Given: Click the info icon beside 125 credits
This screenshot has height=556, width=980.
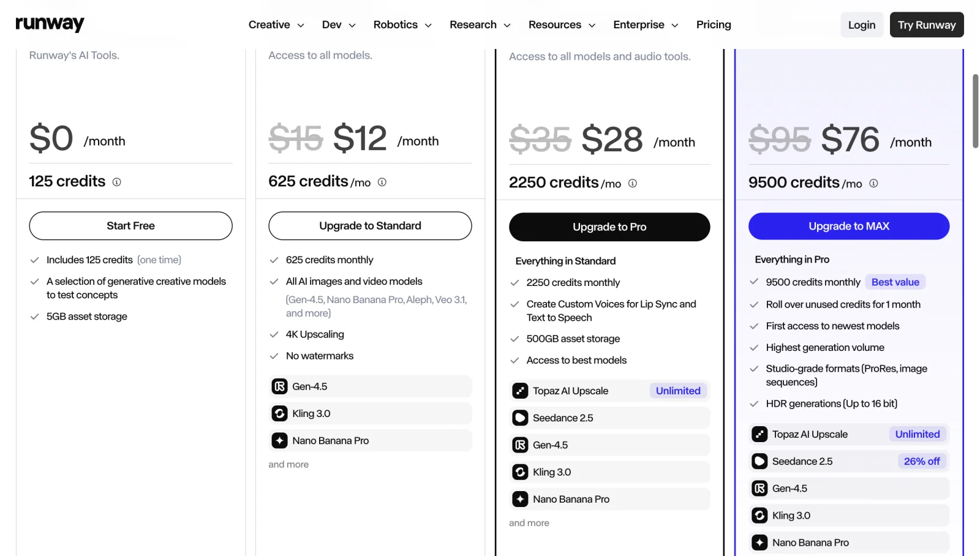Looking at the screenshot, I should [116, 182].
